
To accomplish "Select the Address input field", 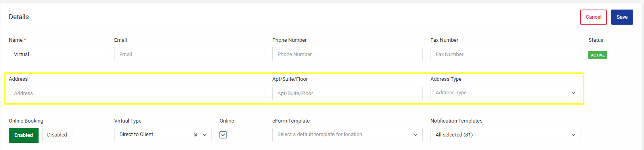I will click(136, 93).
